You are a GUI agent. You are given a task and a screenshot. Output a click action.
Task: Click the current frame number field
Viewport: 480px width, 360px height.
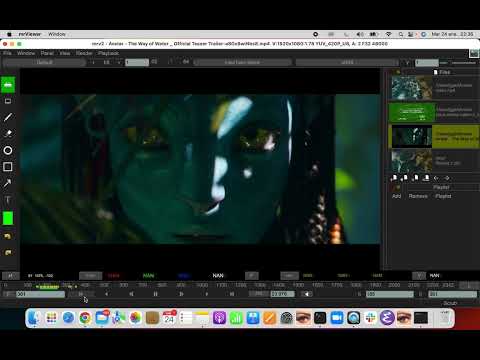click(40, 294)
